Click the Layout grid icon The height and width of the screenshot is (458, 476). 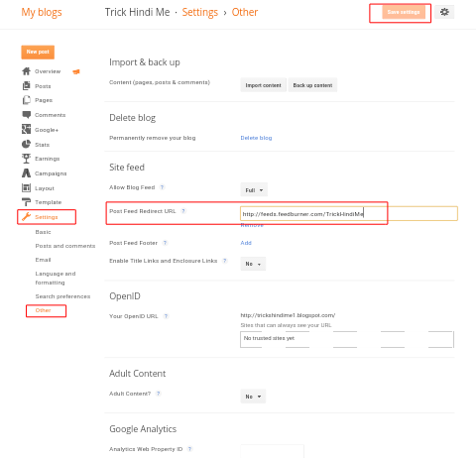(x=26, y=188)
